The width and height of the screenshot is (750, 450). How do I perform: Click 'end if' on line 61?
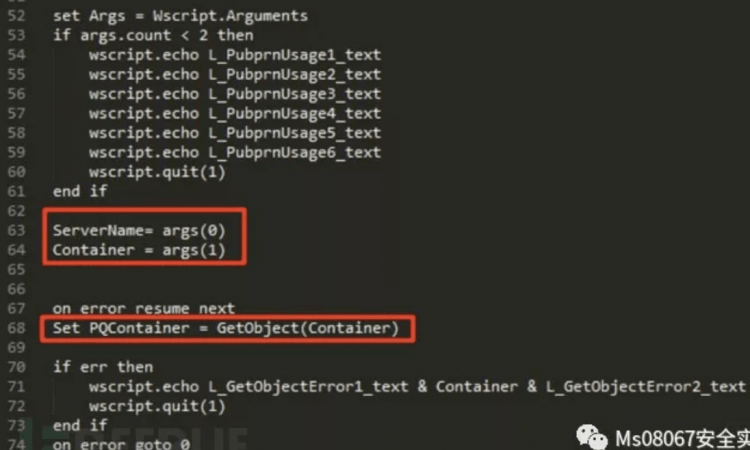pos(80,191)
